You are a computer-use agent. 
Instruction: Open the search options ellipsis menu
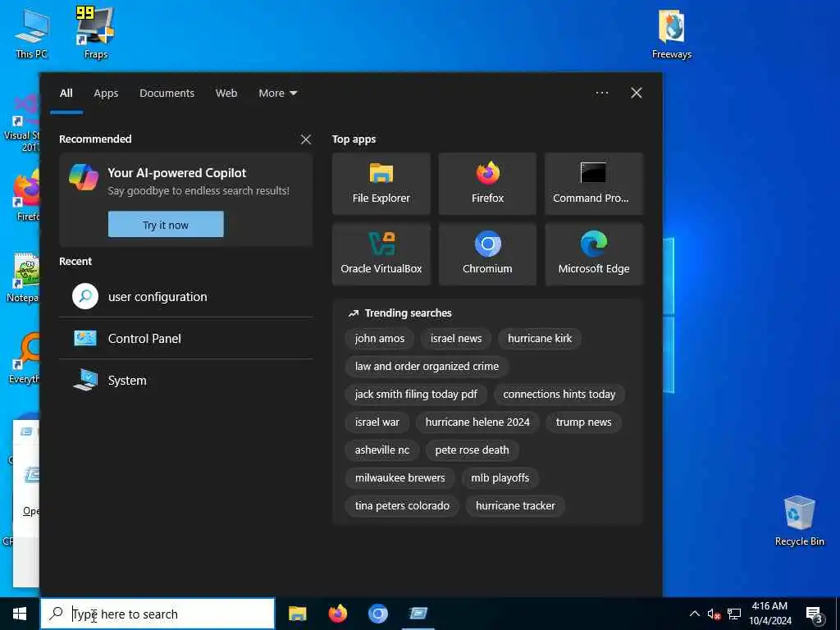click(x=601, y=94)
